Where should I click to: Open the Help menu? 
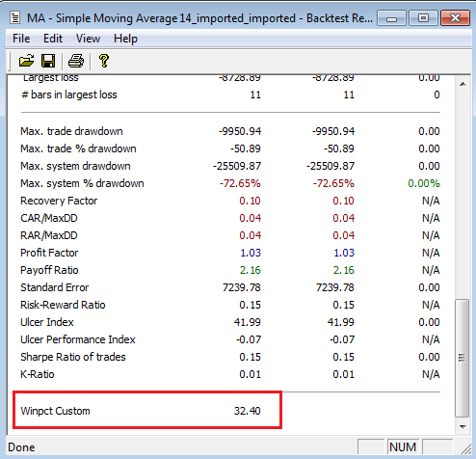125,39
